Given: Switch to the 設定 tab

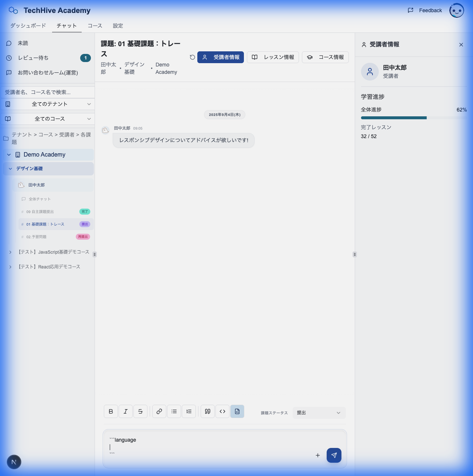Looking at the screenshot, I should pyautogui.click(x=118, y=26).
